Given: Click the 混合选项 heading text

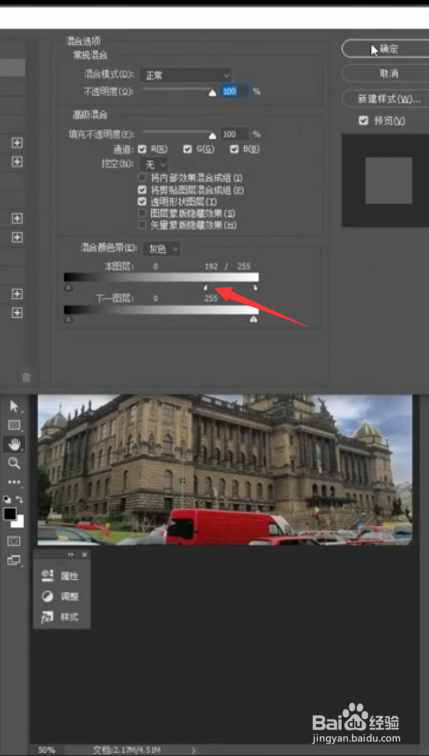Looking at the screenshot, I should (83, 41).
